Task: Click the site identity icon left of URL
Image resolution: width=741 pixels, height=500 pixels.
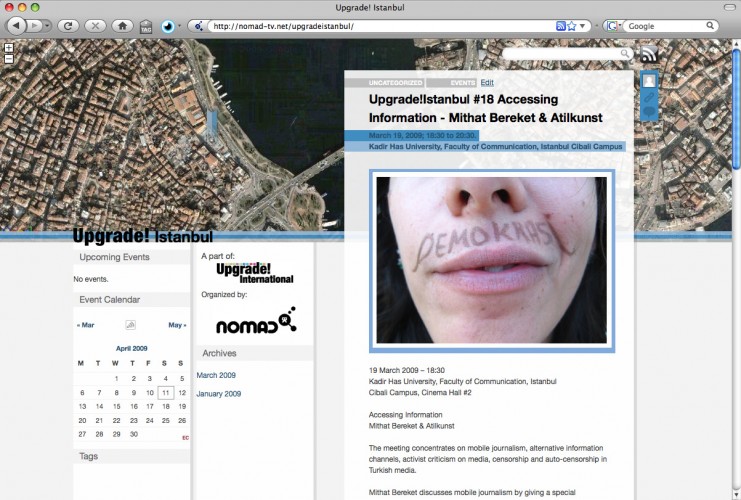Action: coord(198,26)
